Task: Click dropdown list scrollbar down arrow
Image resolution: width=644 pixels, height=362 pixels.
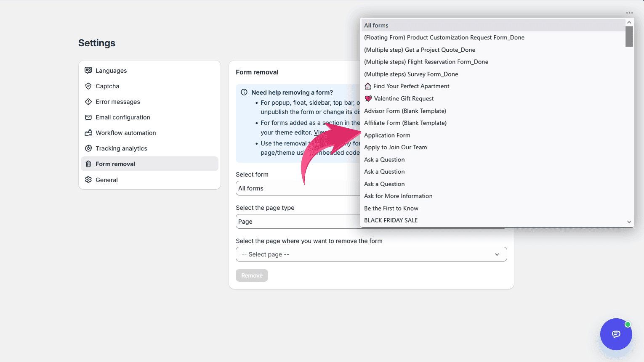Action: pos(629,222)
